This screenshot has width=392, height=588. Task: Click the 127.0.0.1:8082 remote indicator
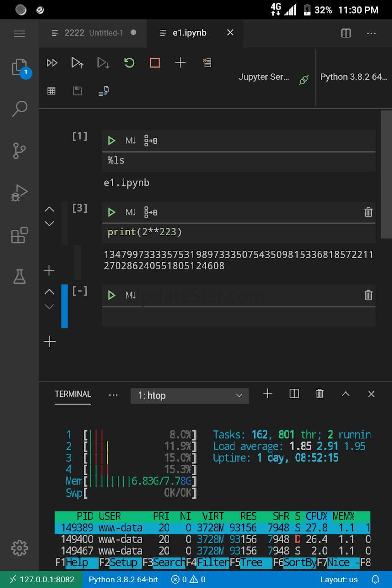(x=42, y=579)
